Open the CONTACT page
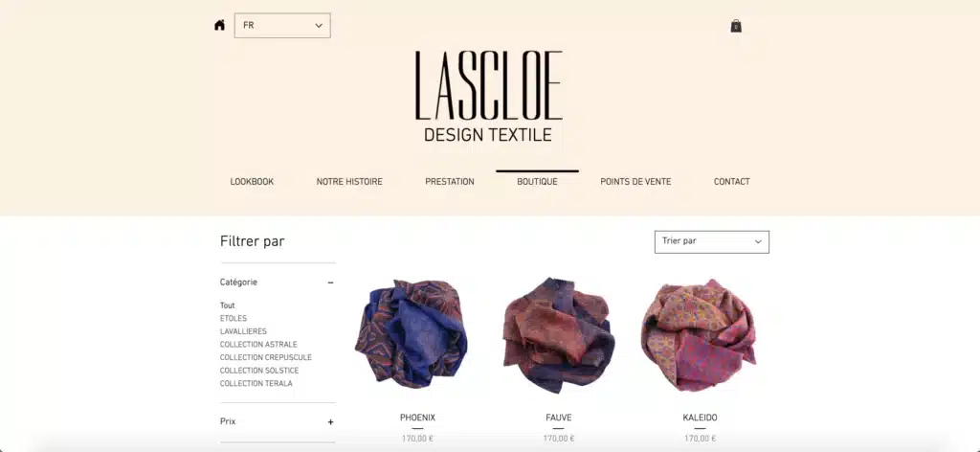Screen dimensions: 980x452 click(732, 182)
